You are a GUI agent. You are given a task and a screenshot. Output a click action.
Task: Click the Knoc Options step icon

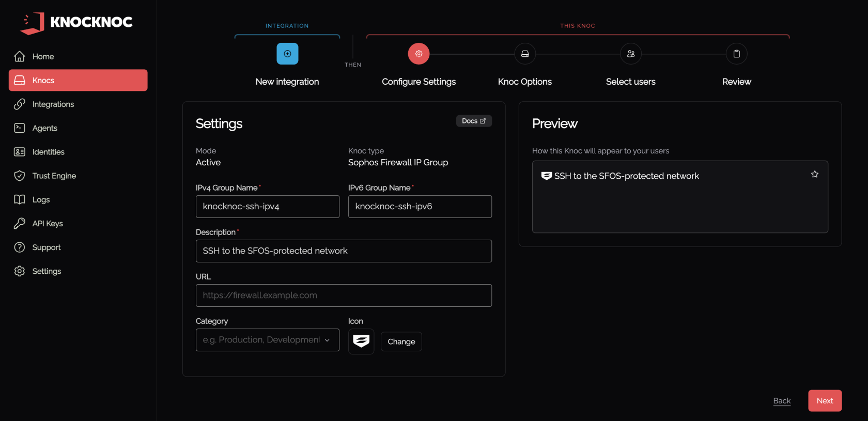(x=525, y=54)
